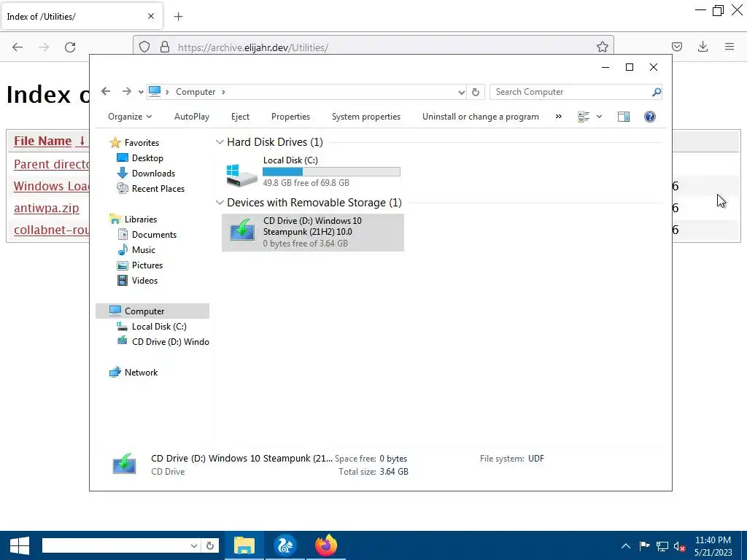Open Firefox application menu
Viewport: 747px width, 560px height.
click(729, 47)
